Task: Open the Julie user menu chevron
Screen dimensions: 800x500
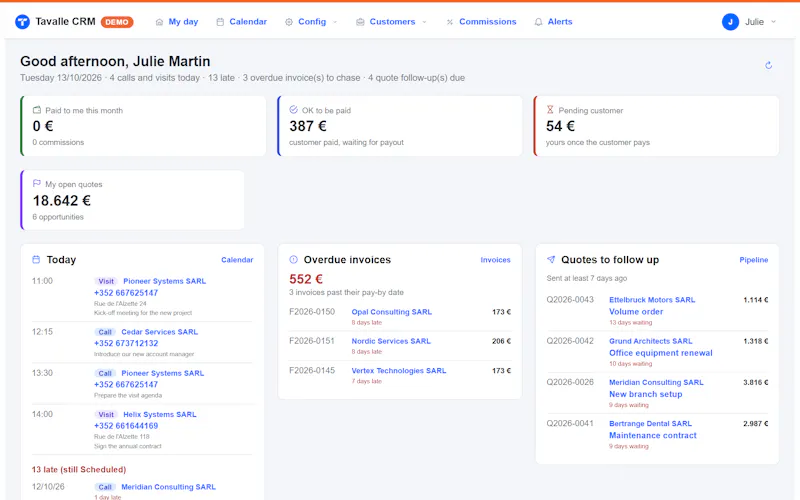Action: pos(773,22)
